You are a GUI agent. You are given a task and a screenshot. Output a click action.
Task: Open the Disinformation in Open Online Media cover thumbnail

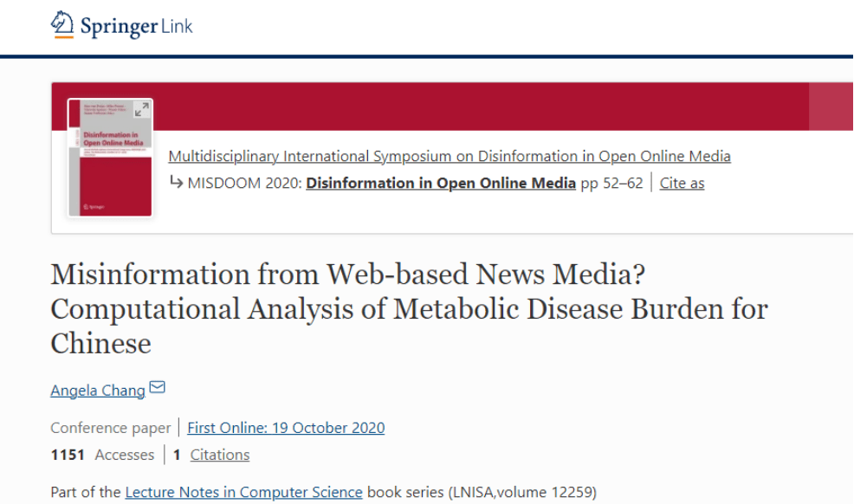110,158
